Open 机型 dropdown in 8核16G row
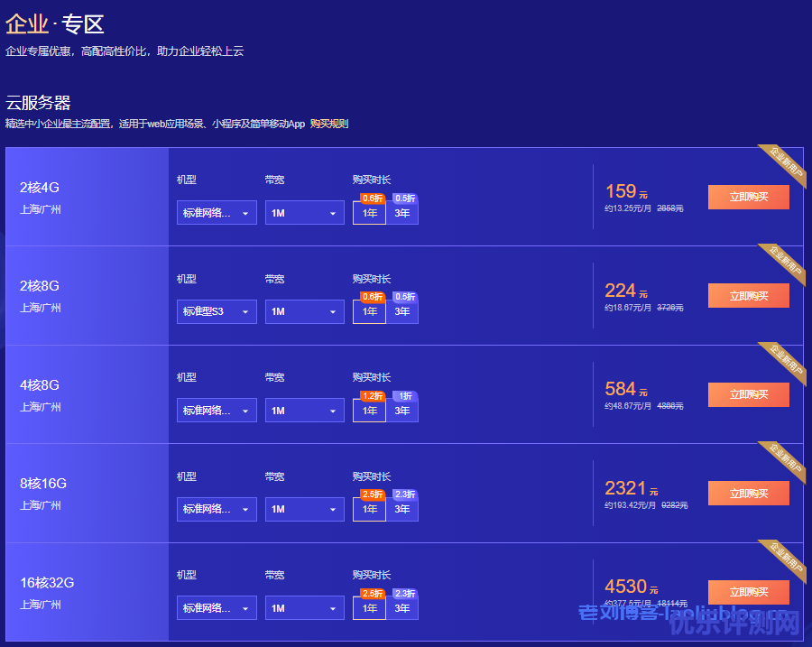The width and height of the screenshot is (812, 647). click(217, 509)
